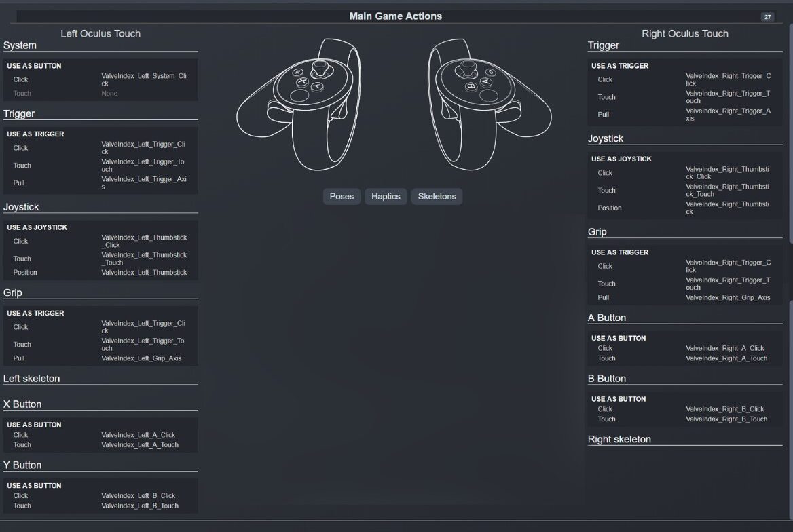Select the left controller Grip section header

pyautogui.click(x=13, y=292)
